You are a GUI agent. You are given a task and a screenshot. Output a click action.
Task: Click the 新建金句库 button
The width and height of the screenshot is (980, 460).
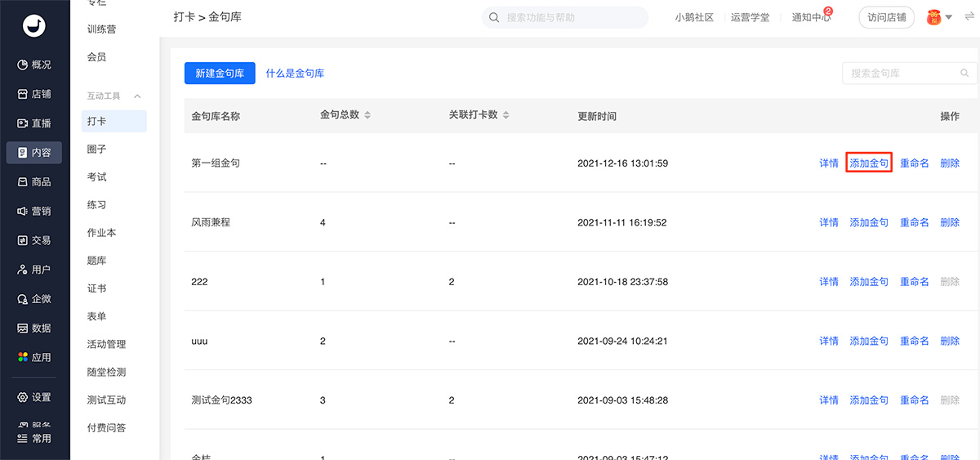220,73
